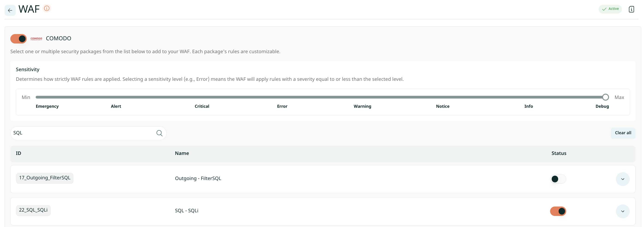Click the orange info icon beside WAF
Viewport: 644px width, 227px height.
[47, 8]
